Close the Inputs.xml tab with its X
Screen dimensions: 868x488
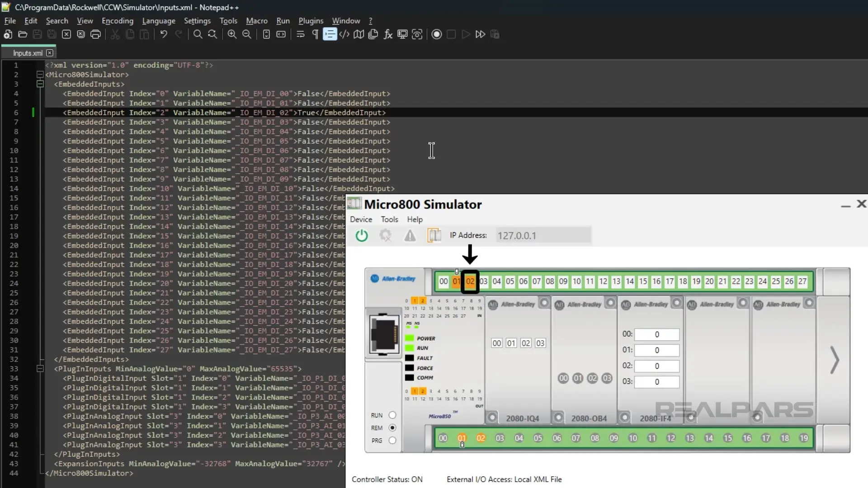click(50, 53)
